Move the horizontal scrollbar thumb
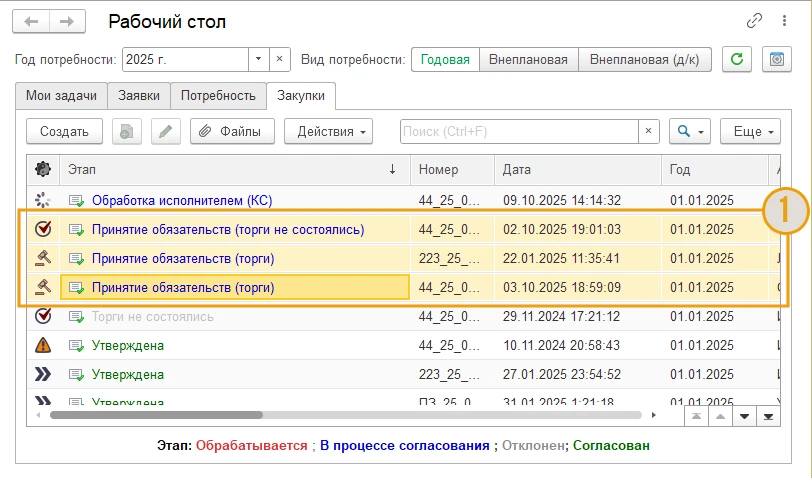The image size is (812, 478). (156, 415)
